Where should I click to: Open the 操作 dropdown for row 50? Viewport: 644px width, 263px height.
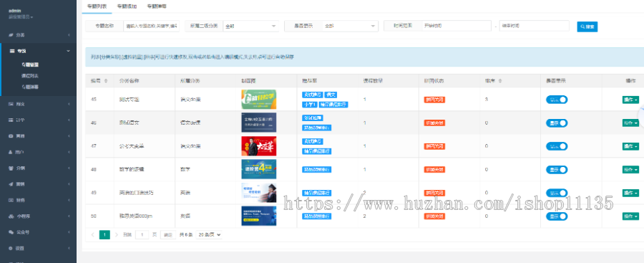tap(630, 216)
